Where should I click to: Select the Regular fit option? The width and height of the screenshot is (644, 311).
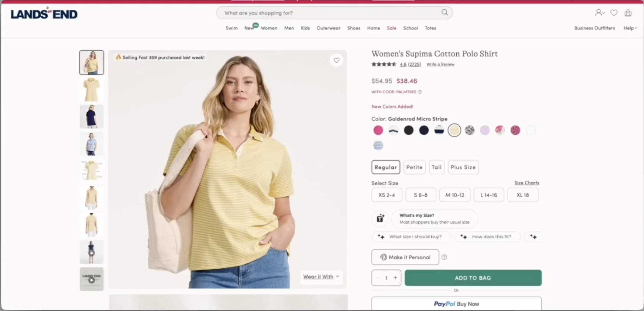386,167
